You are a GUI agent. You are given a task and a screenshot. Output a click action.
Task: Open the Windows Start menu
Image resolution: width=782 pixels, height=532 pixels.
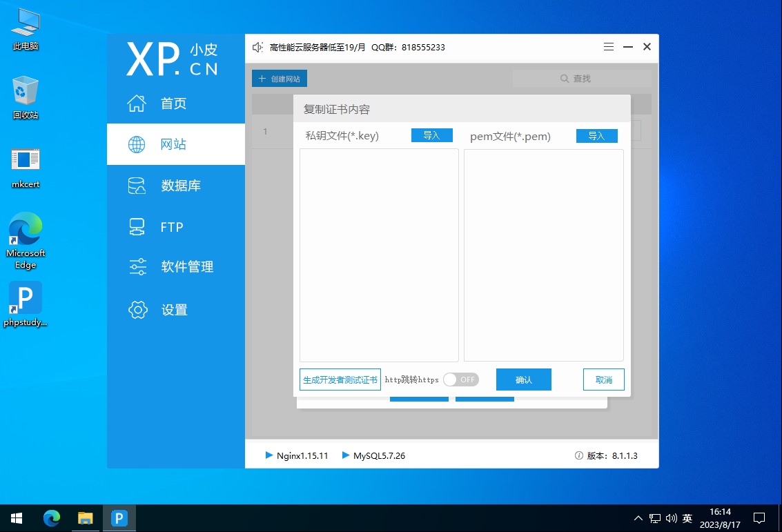[17, 518]
